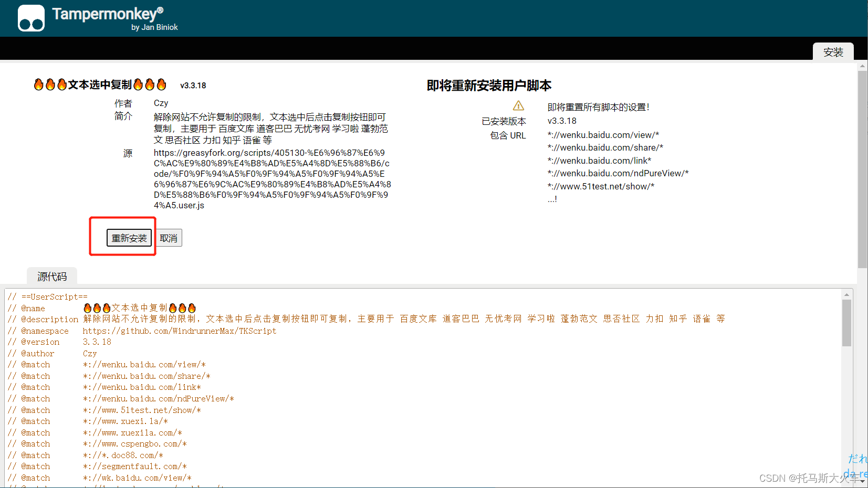The image size is (868, 488).
Task: Click the 简介 description text
Action: [271, 129]
